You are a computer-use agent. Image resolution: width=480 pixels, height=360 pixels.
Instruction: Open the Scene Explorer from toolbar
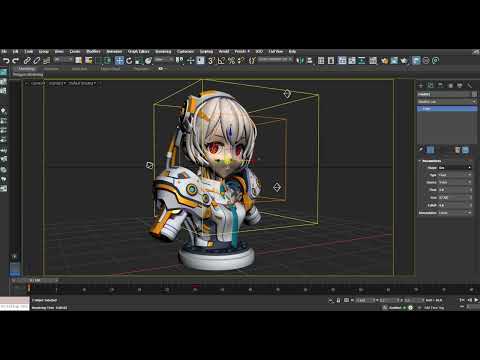[x=321, y=60]
